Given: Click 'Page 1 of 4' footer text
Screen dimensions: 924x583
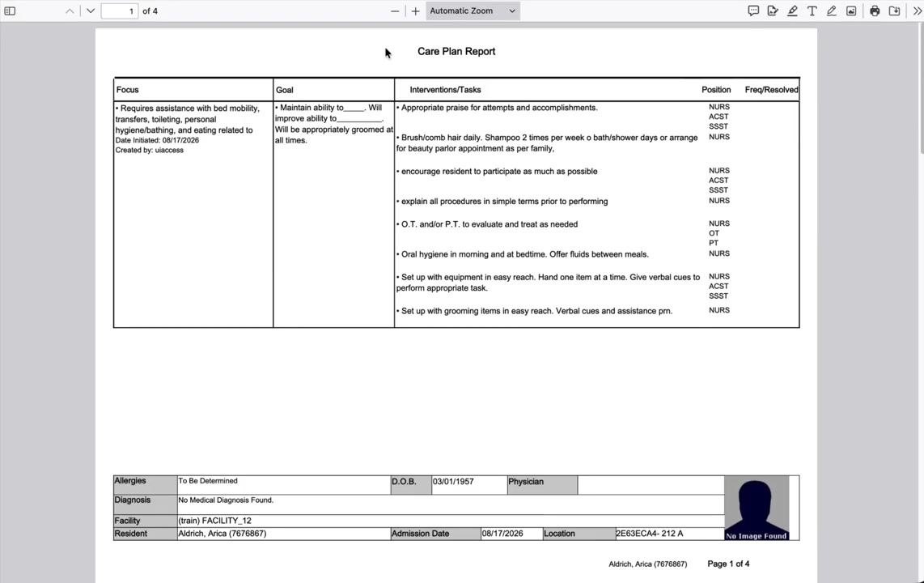Looking at the screenshot, I should pos(728,564).
